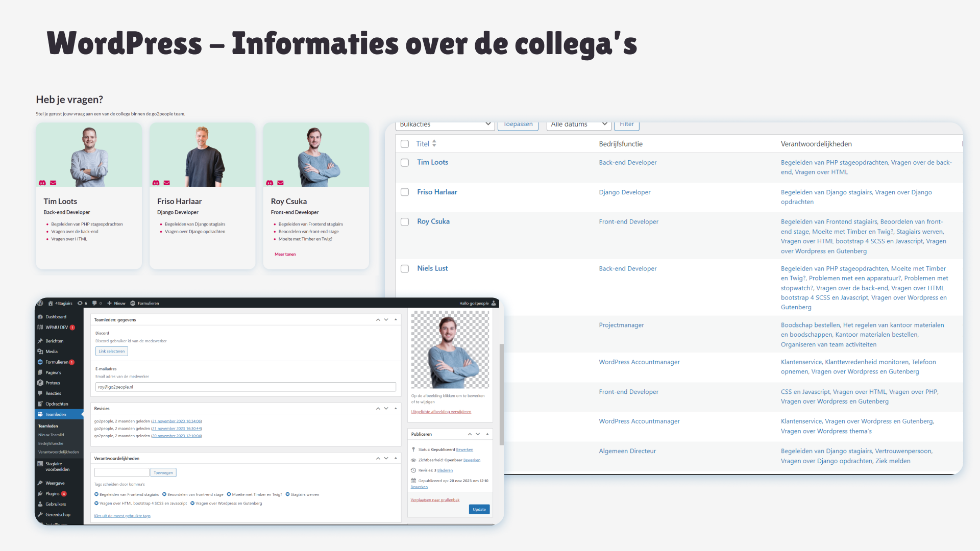The image size is (980, 551).
Task: Open the Weergave brush icon
Action: [x=40, y=483]
